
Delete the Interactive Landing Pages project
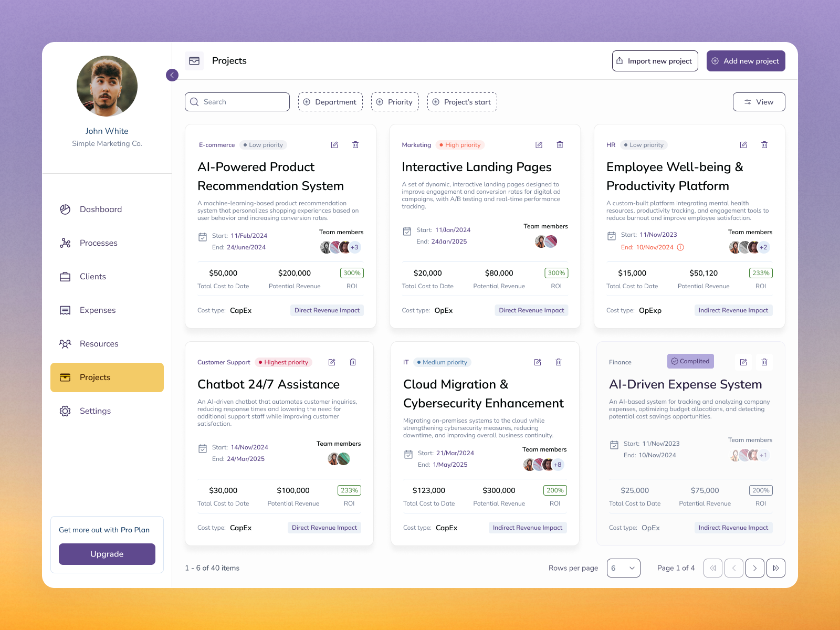coord(560,145)
